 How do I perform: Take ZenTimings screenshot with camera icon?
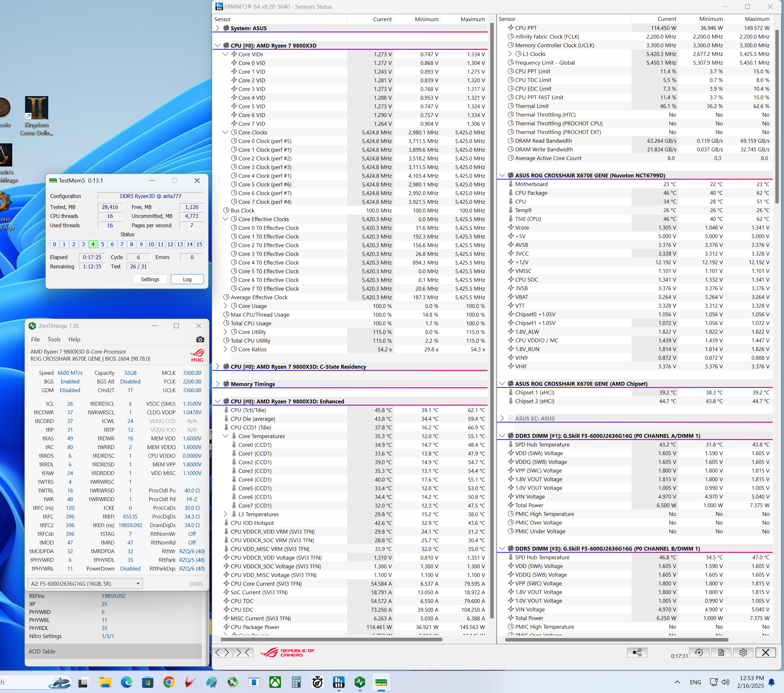pyautogui.click(x=200, y=339)
